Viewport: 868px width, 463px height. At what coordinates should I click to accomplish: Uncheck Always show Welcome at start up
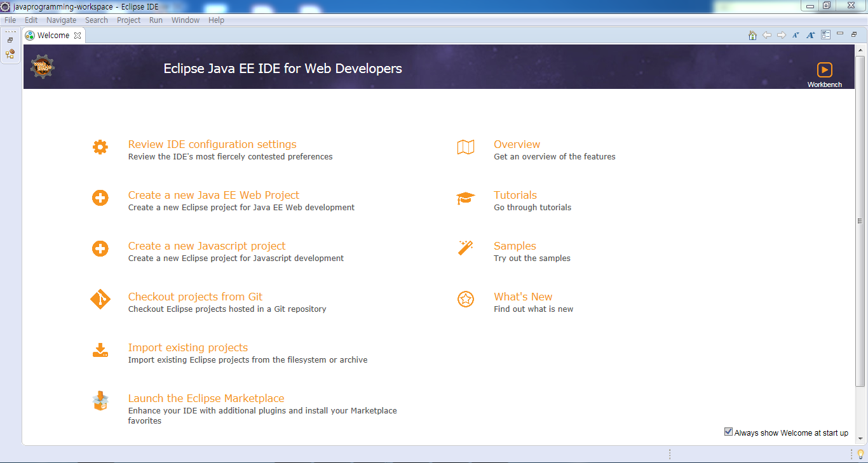[728, 432]
